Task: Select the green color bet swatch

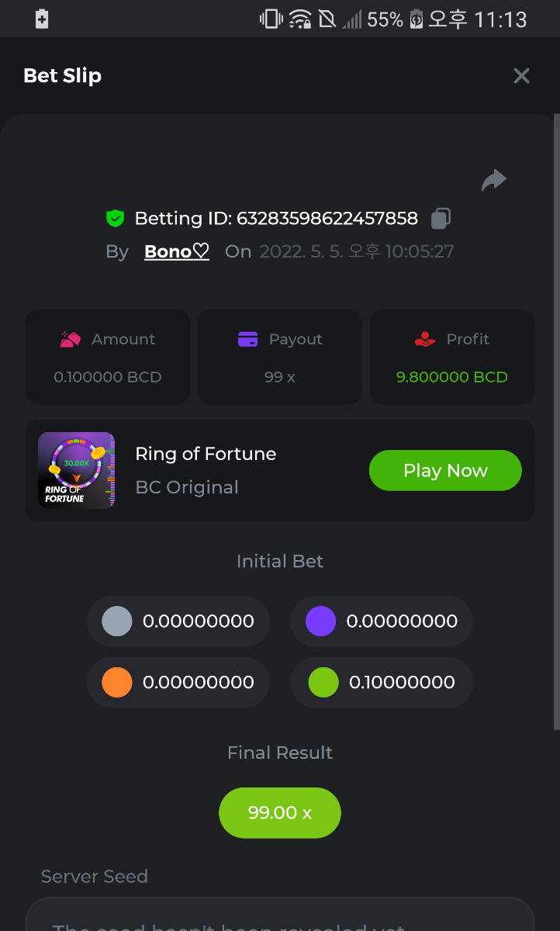Action: coord(323,683)
